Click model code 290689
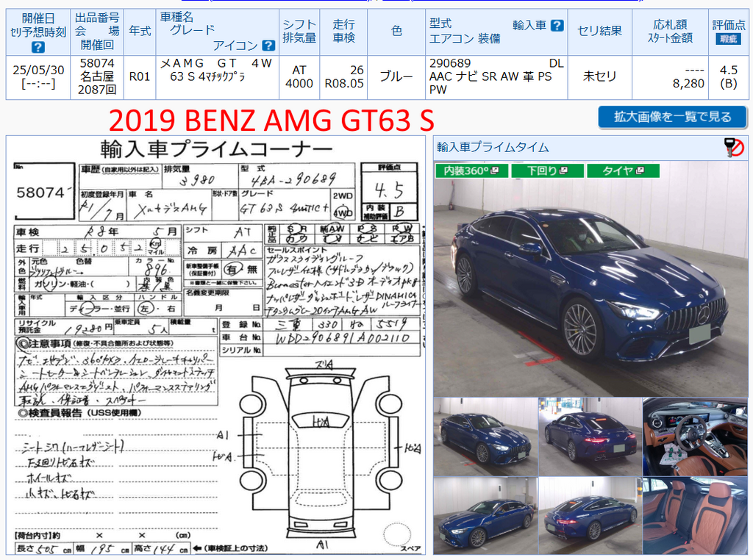This screenshot has height=560, width=753. 450,63
